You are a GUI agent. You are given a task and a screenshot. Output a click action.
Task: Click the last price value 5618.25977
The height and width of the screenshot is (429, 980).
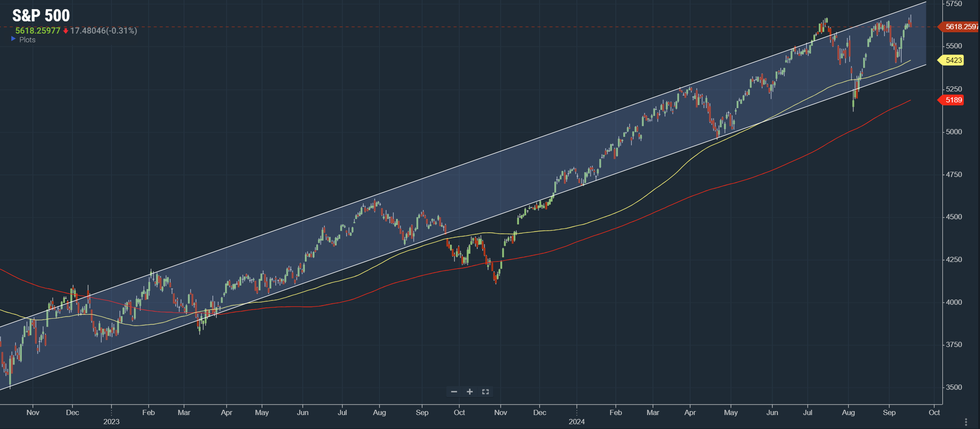click(38, 31)
